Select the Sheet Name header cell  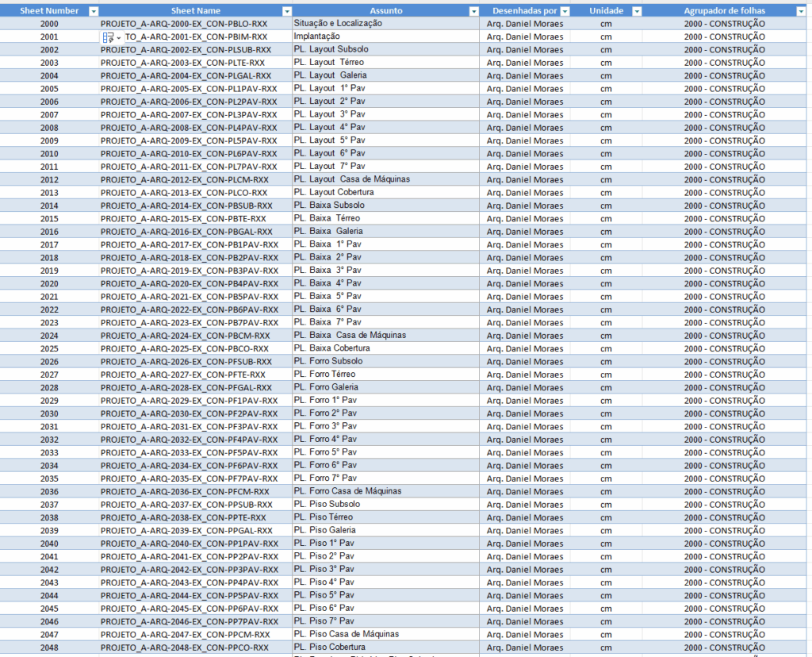(x=196, y=11)
